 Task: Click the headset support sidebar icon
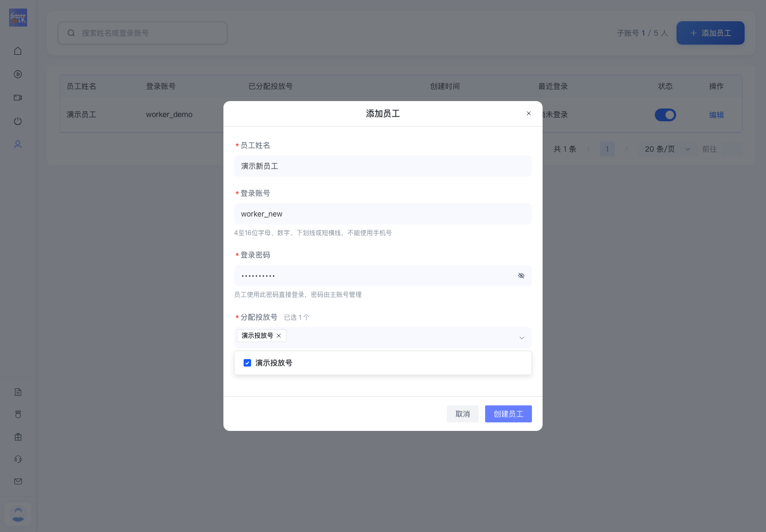coord(18,459)
